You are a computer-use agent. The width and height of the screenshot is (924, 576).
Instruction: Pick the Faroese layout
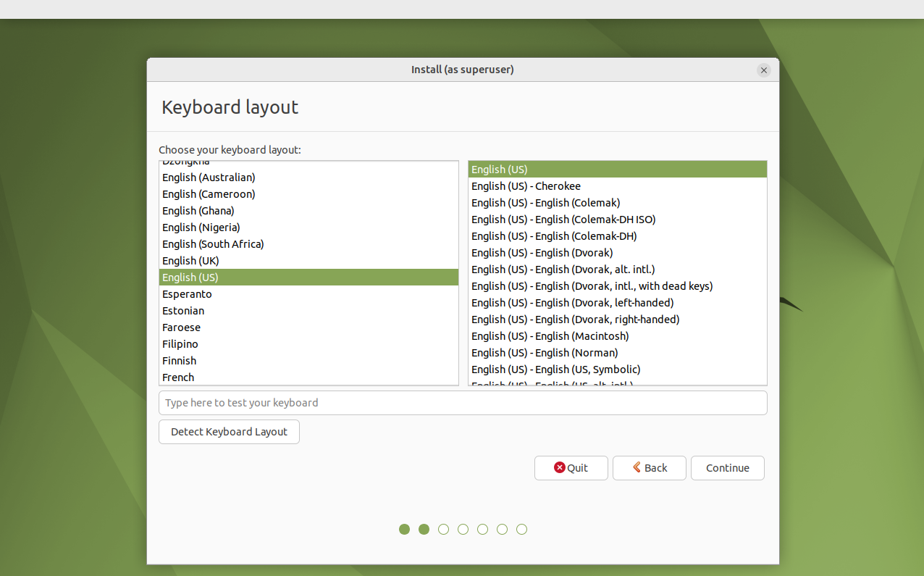181,327
